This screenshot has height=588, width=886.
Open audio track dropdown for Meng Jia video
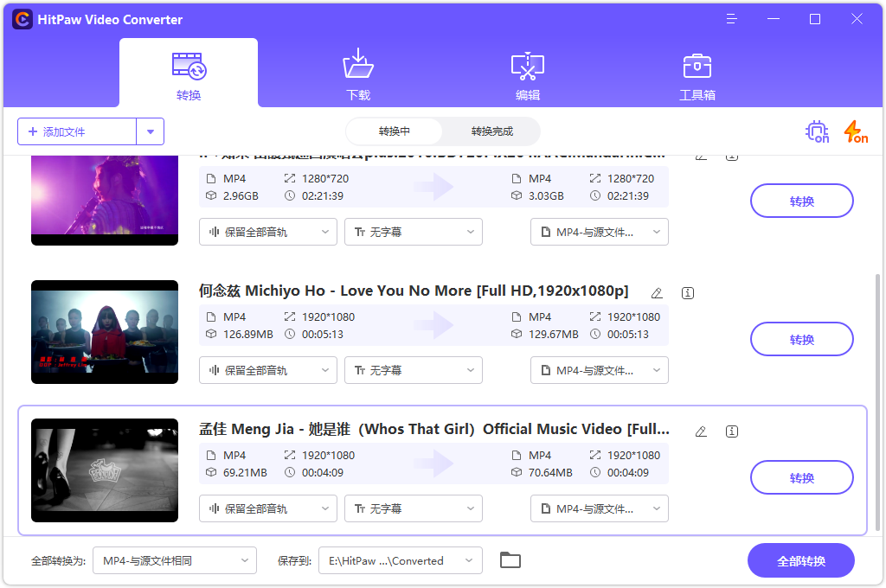point(268,508)
